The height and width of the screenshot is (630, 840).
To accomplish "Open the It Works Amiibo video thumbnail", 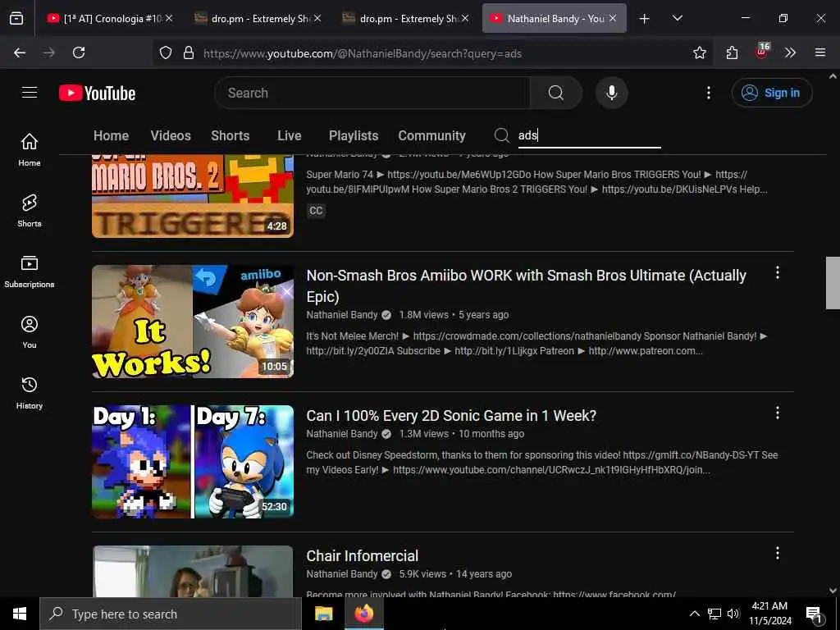I will tap(193, 322).
